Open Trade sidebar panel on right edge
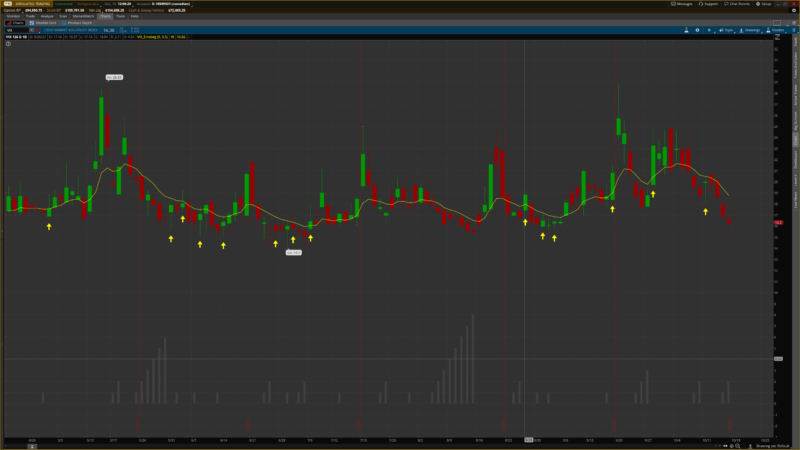The height and width of the screenshot is (450, 800). tap(795, 42)
